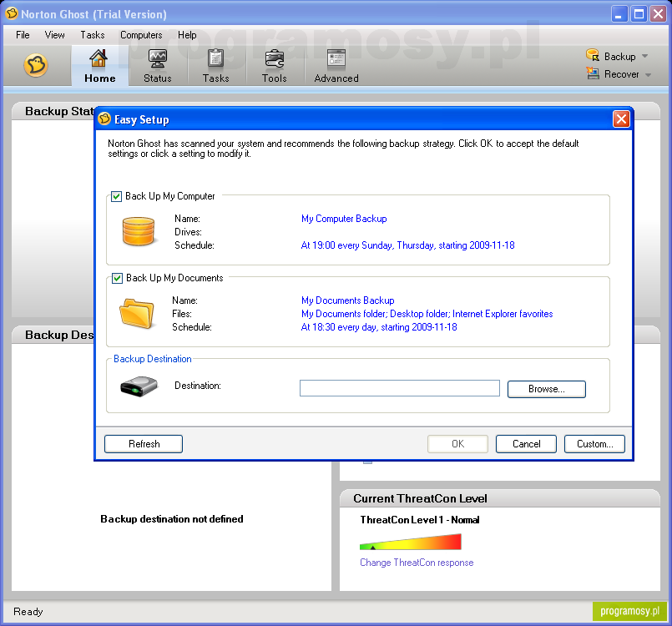Click the Backup Destination group label
Image resolution: width=672 pixels, height=626 pixels.
[153, 359]
